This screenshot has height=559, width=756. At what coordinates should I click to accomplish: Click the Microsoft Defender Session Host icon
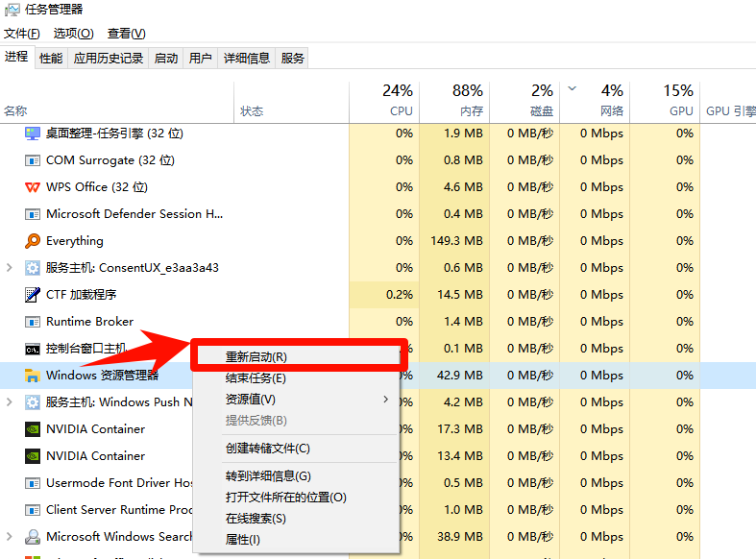click(x=33, y=214)
